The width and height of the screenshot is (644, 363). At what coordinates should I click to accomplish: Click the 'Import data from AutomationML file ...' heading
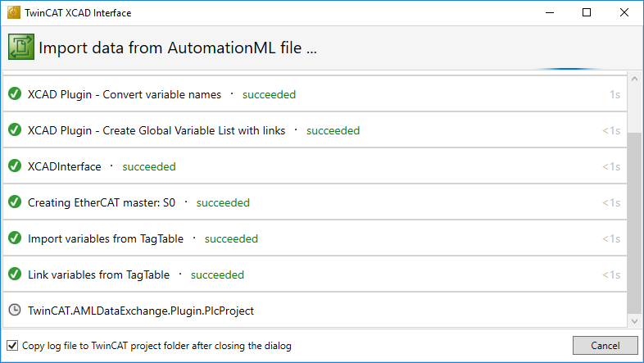(178, 48)
